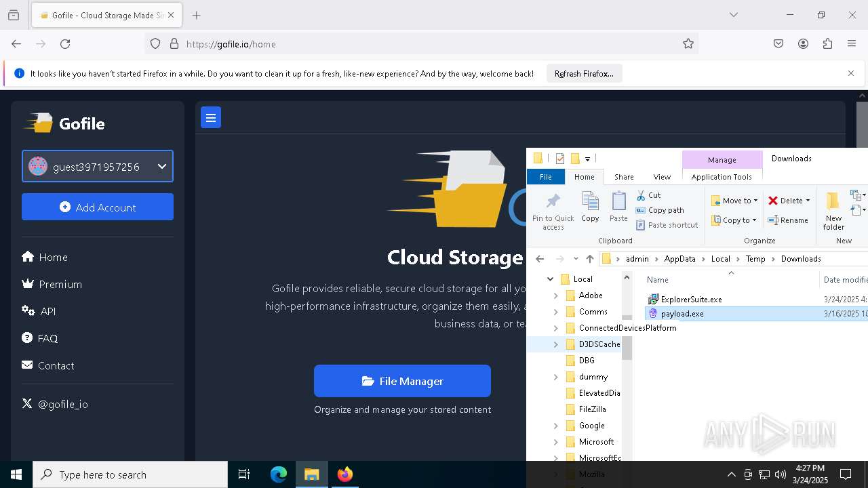
Task: Click Pin to Quick access
Action: 553,211
